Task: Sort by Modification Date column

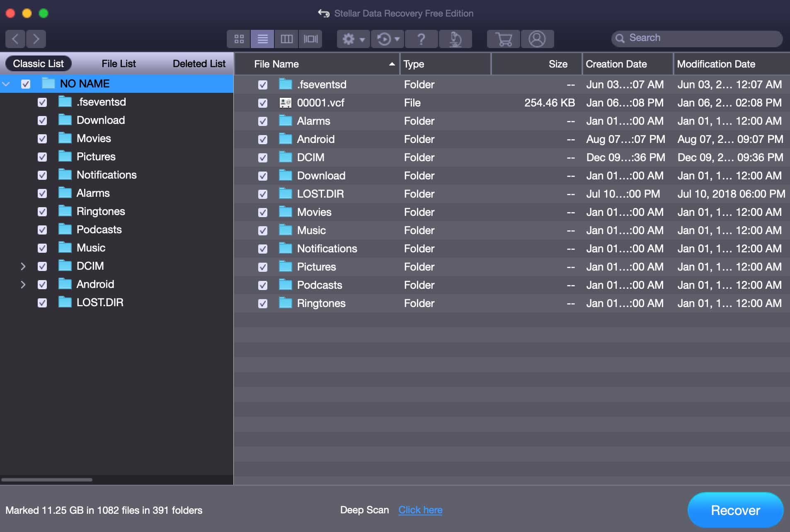Action: (732, 64)
